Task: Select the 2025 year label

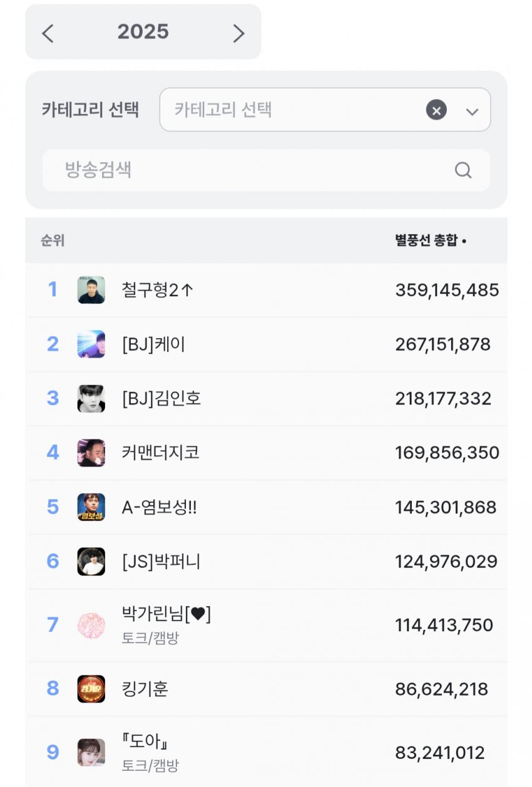Action: pyautogui.click(x=143, y=32)
